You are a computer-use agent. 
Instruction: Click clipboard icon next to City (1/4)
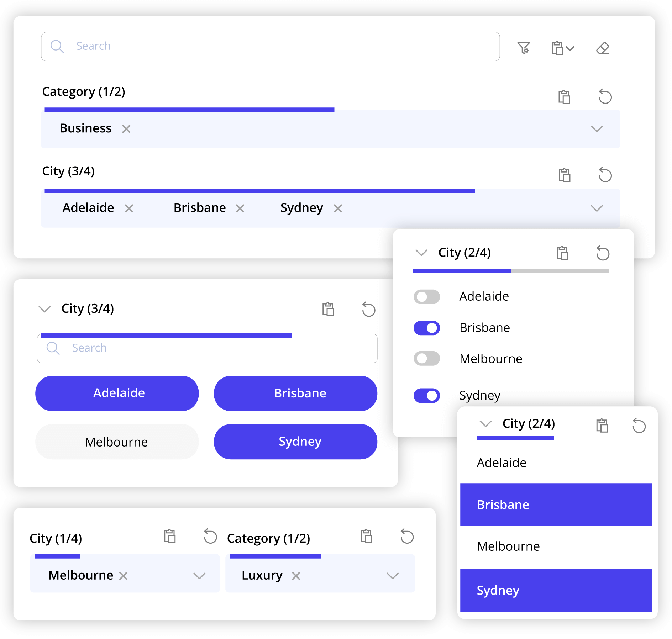(170, 537)
